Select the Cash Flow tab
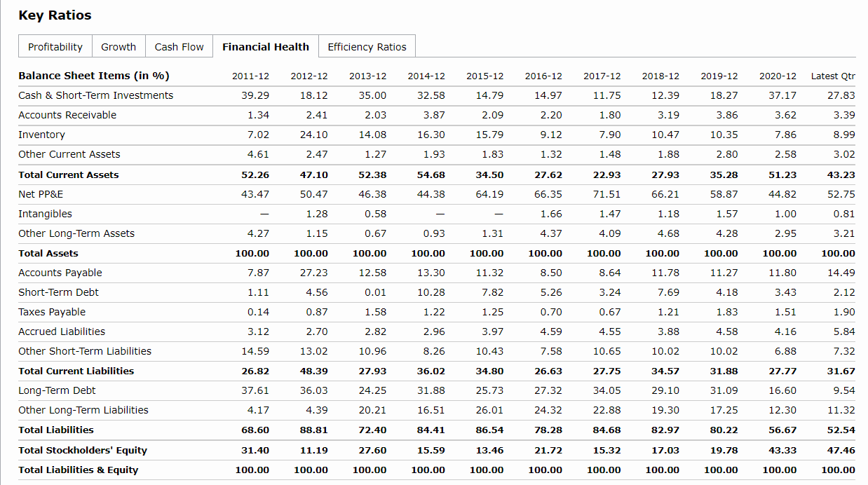 179,47
